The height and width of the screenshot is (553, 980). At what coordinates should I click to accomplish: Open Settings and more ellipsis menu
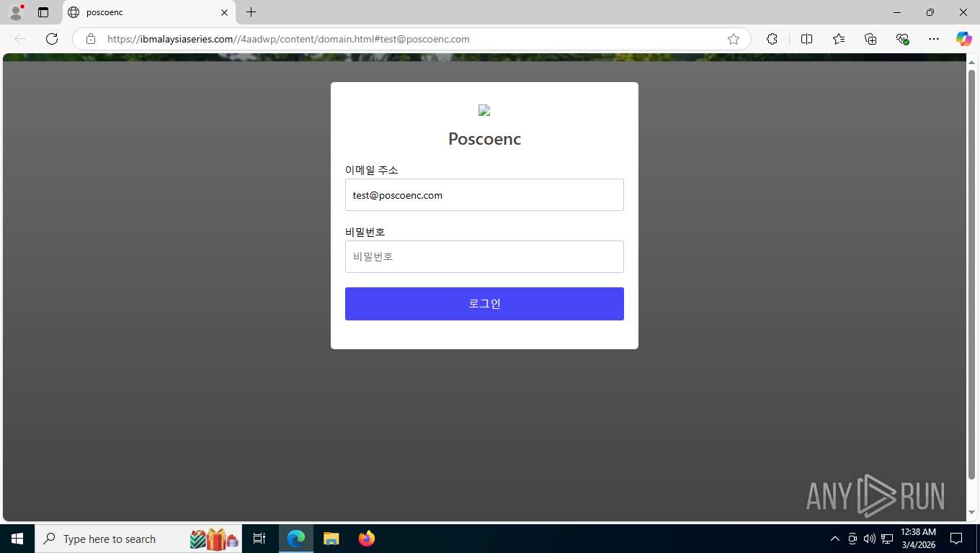(x=934, y=39)
